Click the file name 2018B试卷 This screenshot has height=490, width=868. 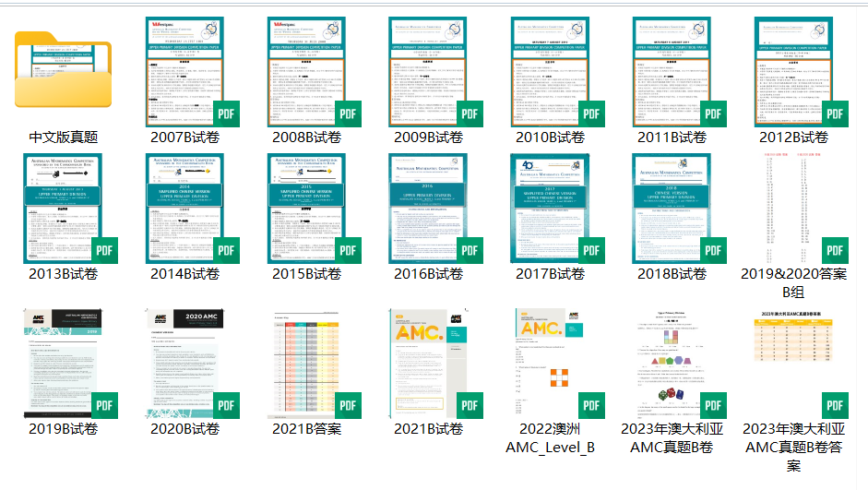tap(672, 274)
